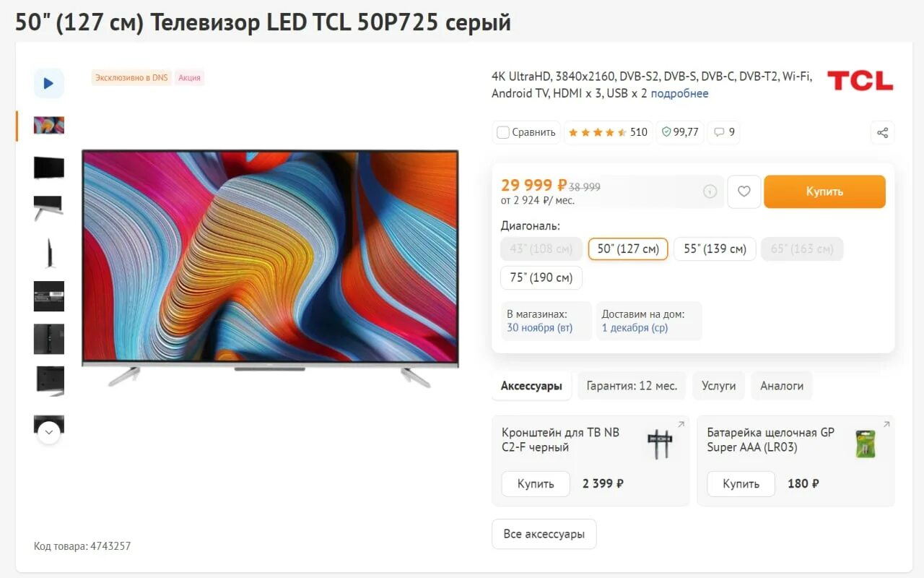Click the price info icon

(710, 191)
